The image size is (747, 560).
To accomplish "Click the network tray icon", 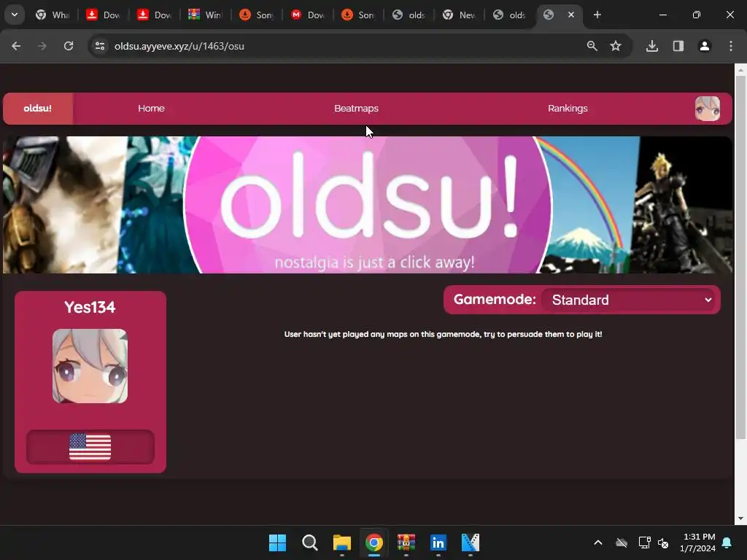I will point(644,542).
